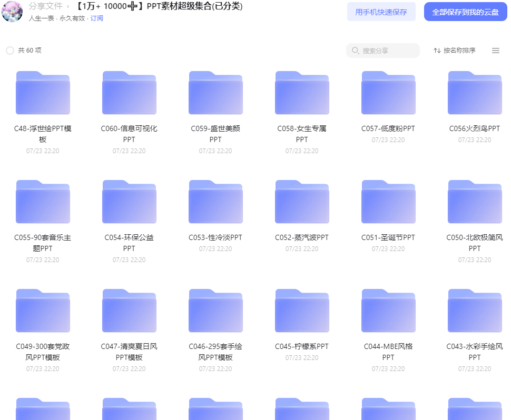Viewport: 511px width, 420px height.
Task: Open the C046-295套手绘风PPT模板 folder icon
Action: (x=215, y=311)
